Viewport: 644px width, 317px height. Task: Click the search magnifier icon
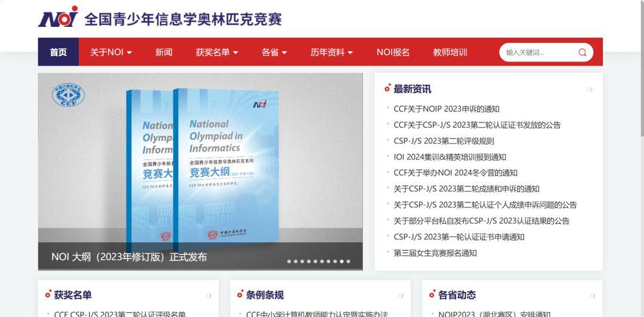[x=583, y=52]
